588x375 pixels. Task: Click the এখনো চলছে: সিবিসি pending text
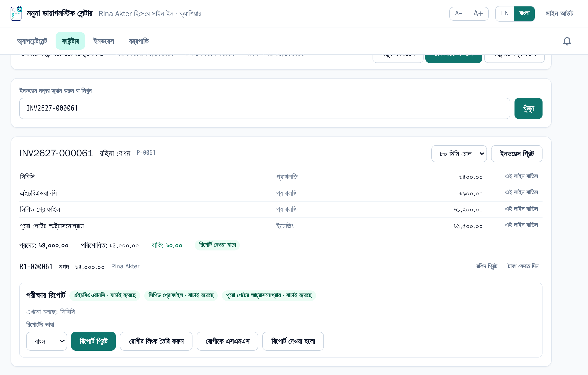(51, 312)
